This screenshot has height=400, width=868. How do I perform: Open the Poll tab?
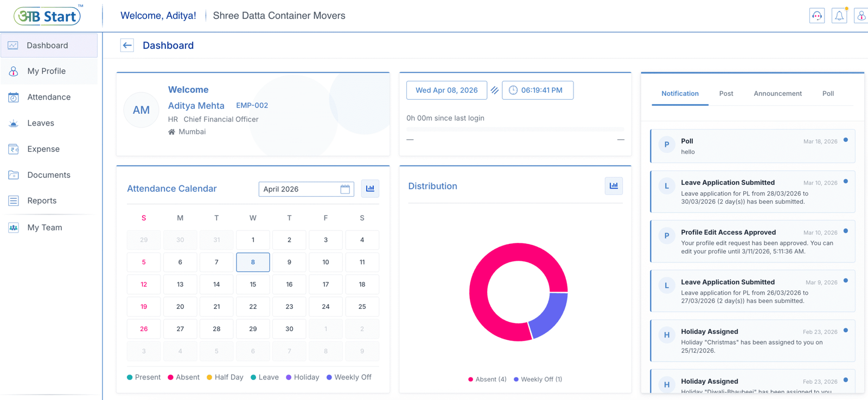(827, 94)
